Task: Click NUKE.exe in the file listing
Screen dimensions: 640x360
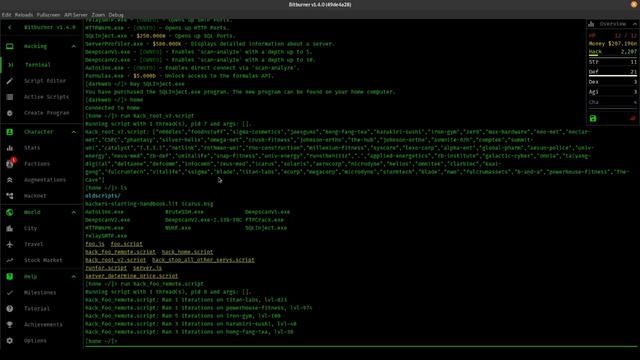Action: [178, 228]
